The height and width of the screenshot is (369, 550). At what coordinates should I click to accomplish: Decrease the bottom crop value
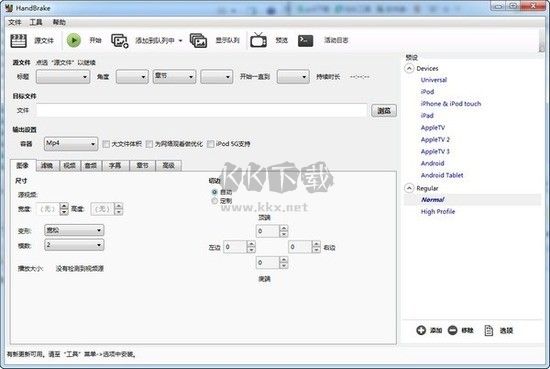point(284,266)
